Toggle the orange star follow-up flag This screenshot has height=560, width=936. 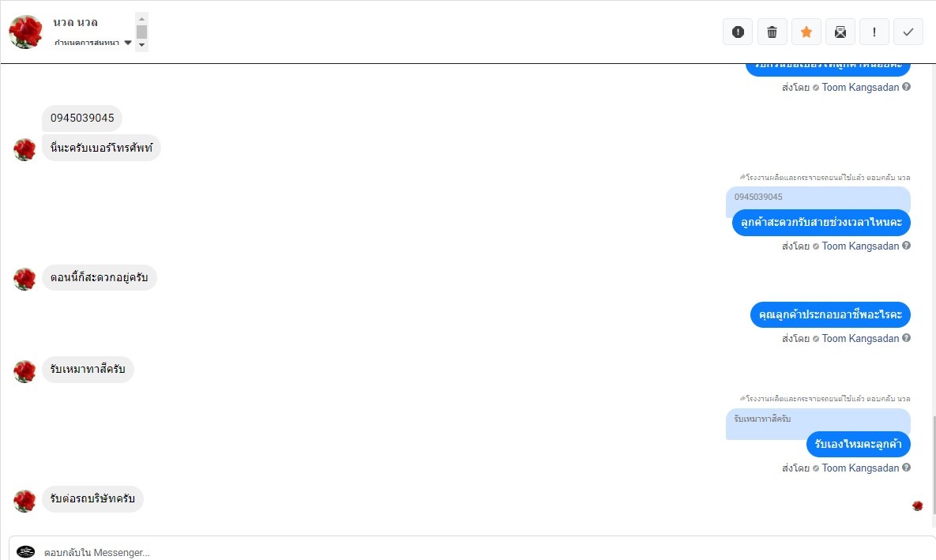(x=806, y=32)
